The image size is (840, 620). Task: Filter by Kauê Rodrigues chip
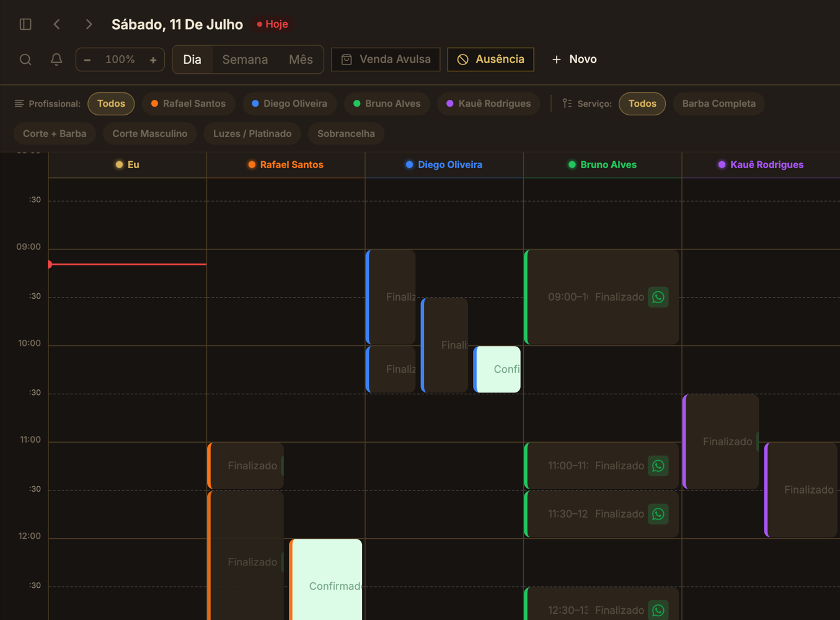point(489,104)
